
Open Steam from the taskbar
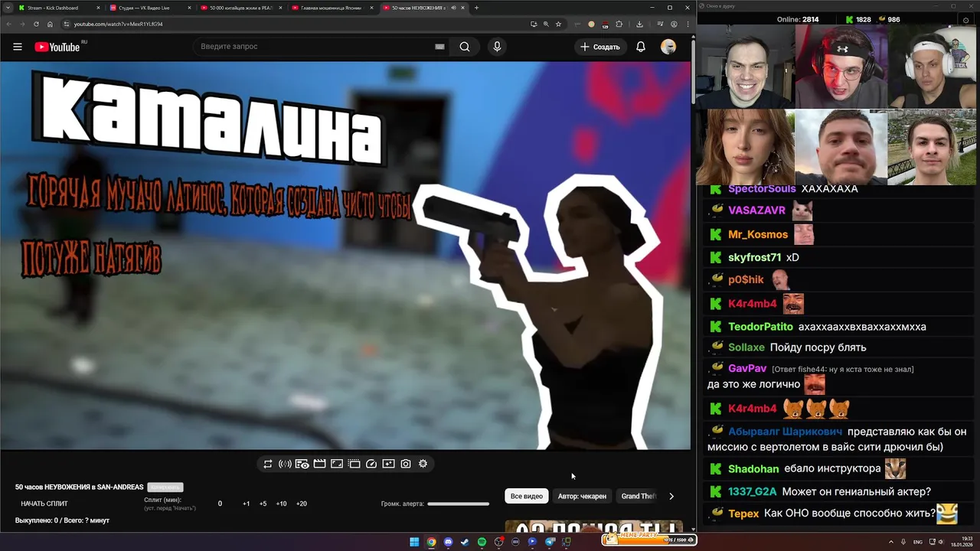coord(465,542)
